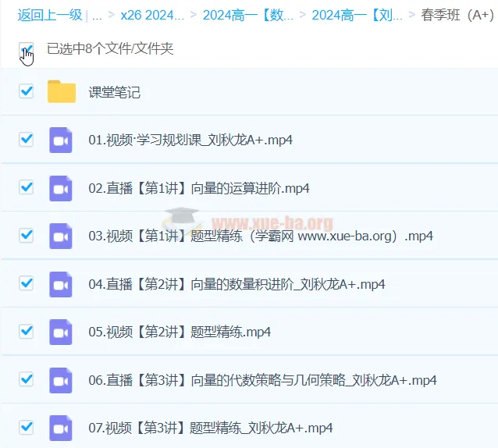Click video icon for 01.视频·学习规划课 file

click(61, 140)
